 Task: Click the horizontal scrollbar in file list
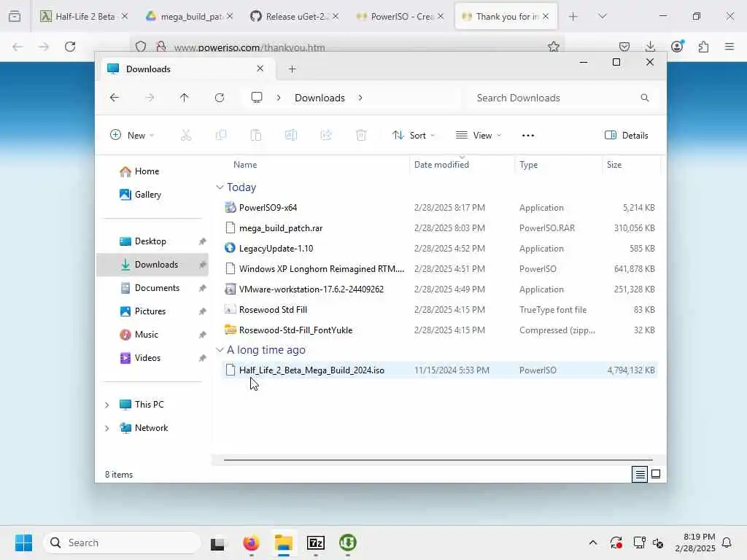(438, 460)
